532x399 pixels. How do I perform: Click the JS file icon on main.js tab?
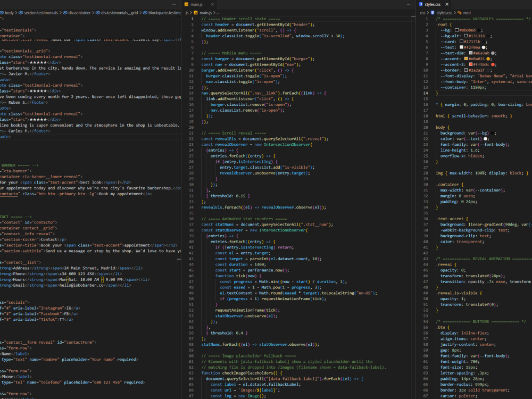click(186, 4)
